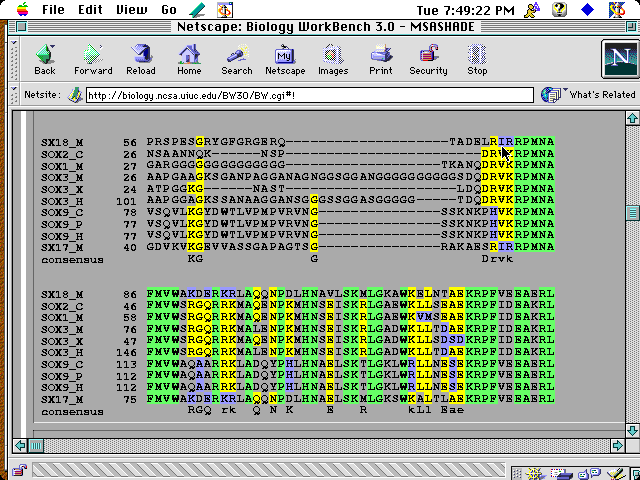
Task: Stop page loading with Stop button
Action: 477,59
